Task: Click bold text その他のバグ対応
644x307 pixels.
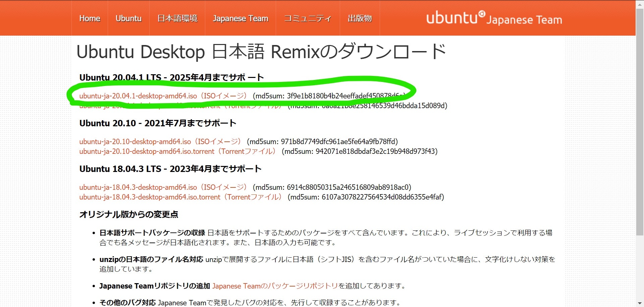Action: pyautogui.click(x=127, y=303)
